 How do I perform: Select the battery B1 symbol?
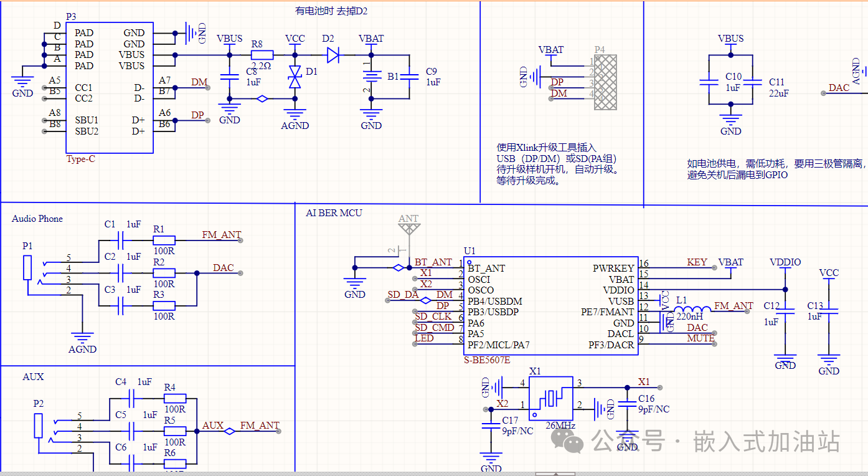pyautogui.click(x=372, y=77)
